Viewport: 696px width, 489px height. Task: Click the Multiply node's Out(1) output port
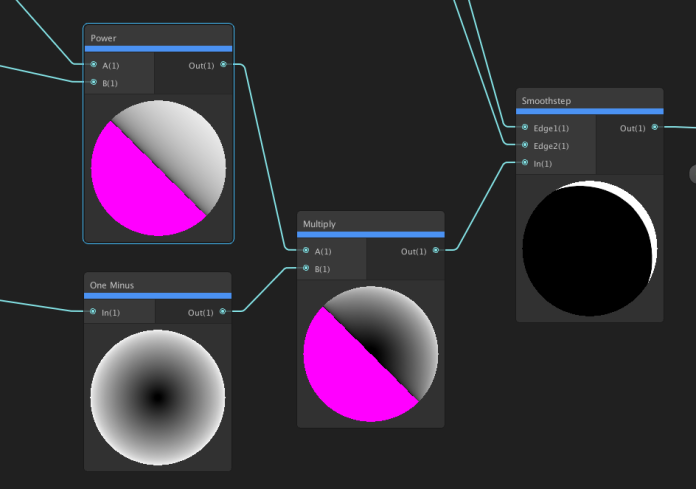click(436, 251)
